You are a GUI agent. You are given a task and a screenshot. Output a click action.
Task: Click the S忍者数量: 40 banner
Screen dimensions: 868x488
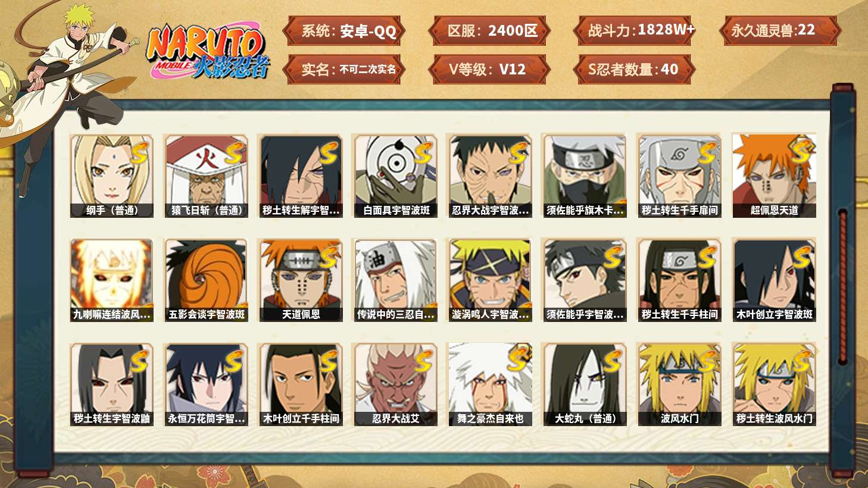click(x=634, y=69)
